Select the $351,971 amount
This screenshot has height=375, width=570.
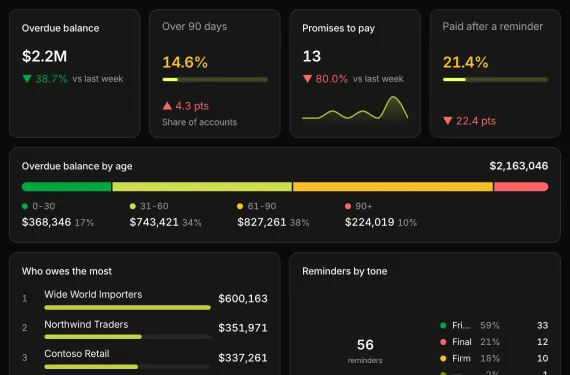(243, 328)
